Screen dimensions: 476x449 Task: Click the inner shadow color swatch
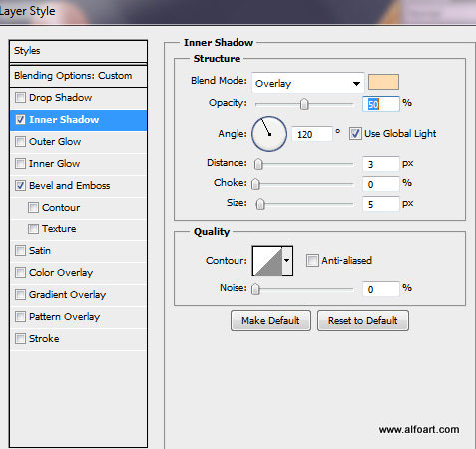point(383,82)
